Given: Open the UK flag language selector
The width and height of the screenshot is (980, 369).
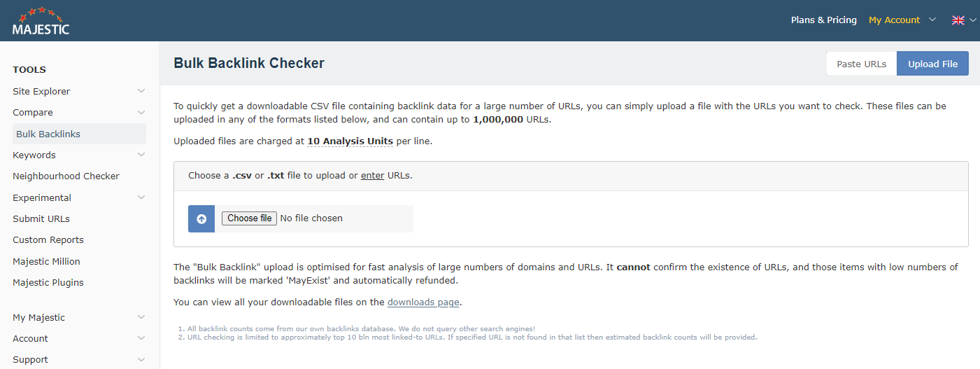Looking at the screenshot, I should click(x=963, y=20).
